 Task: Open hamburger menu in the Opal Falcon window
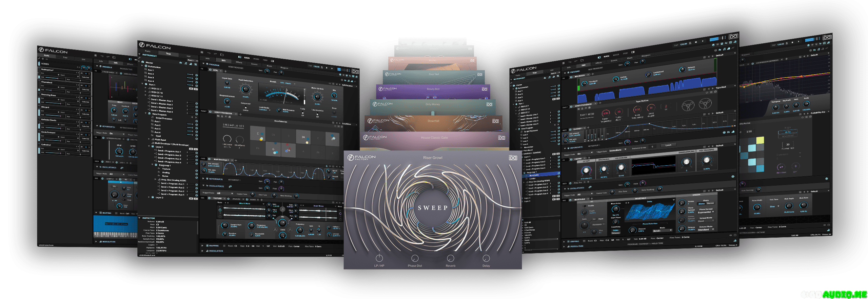point(202,52)
